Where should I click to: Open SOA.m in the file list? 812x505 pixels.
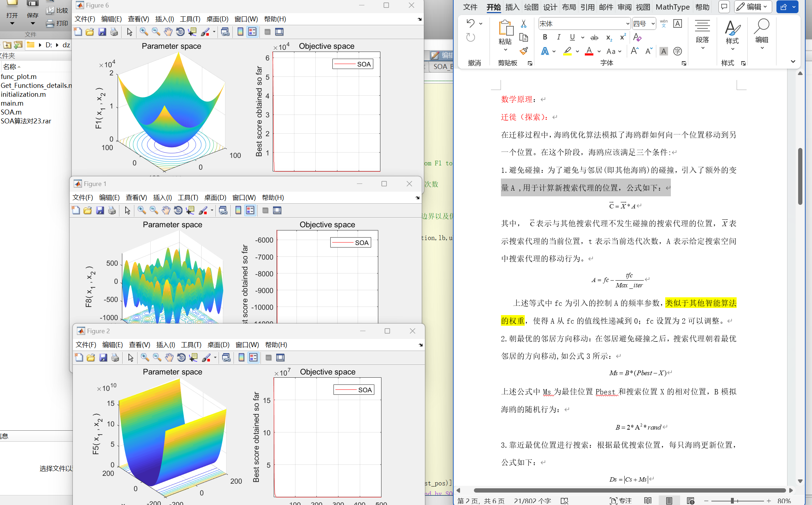[x=11, y=112]
